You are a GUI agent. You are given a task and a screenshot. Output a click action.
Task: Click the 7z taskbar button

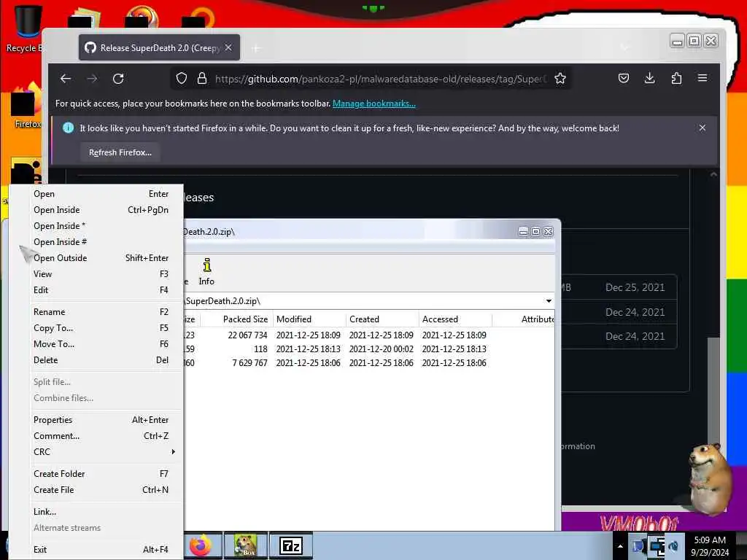tap(291, 545)
